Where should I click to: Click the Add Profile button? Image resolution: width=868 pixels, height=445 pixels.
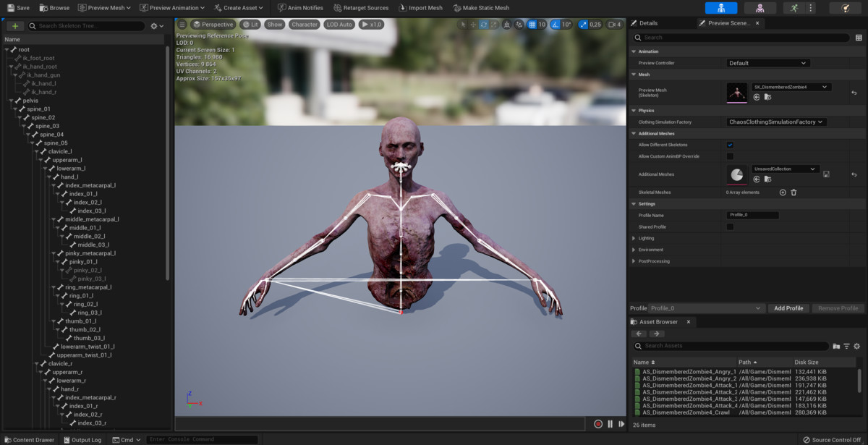point(788,308)
